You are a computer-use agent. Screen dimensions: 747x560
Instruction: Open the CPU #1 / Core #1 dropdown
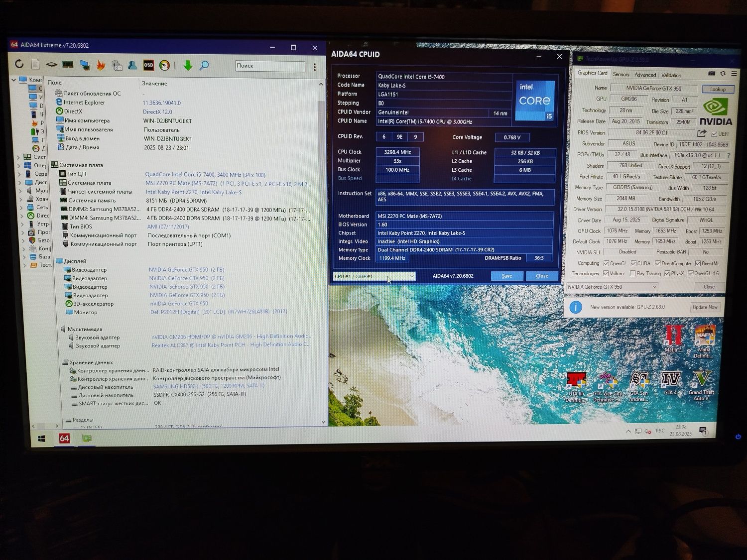[374, 276]
